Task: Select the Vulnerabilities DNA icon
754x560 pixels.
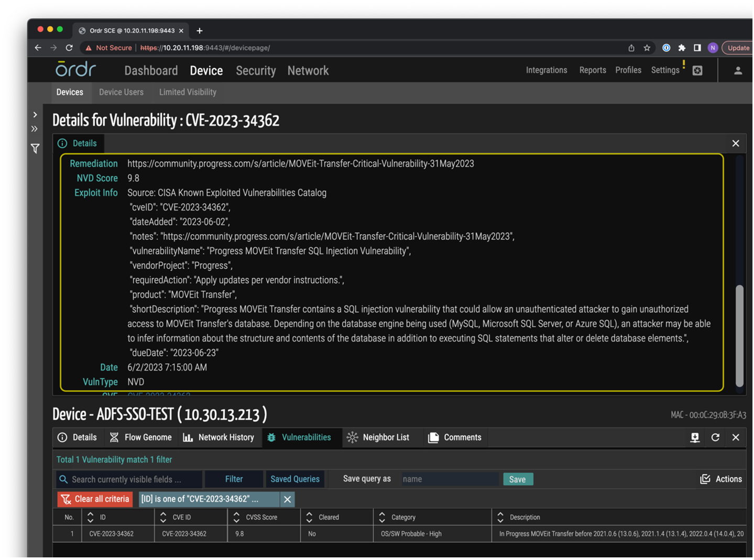Action: 271,437
